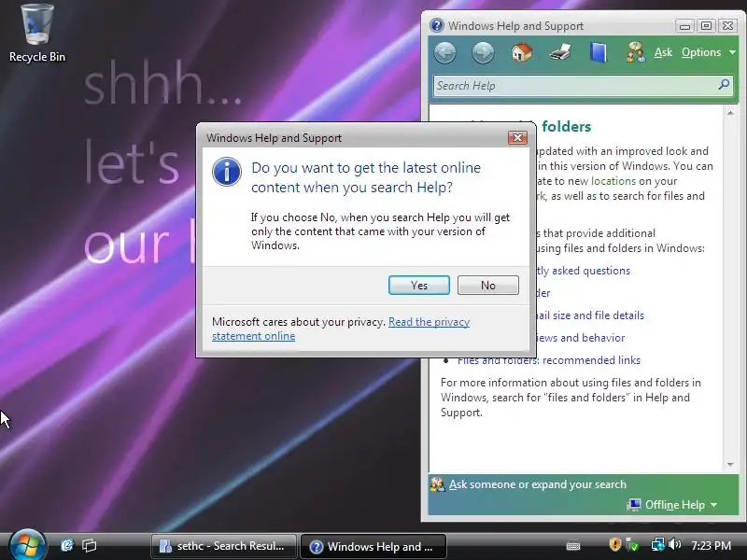The width and height of the screenshot is (747, 560).
Task: Print the current help topic
Action: tap(559, 52)
